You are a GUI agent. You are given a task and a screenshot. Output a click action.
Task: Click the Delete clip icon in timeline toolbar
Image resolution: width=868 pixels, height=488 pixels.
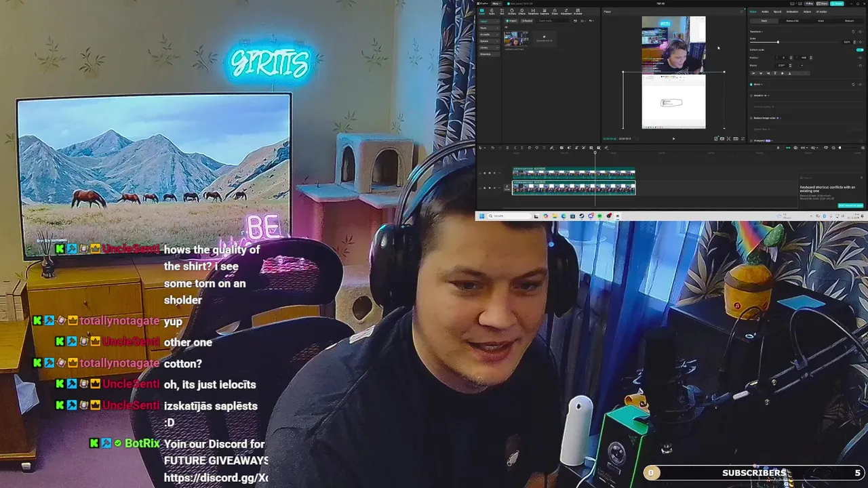[530, 148]
